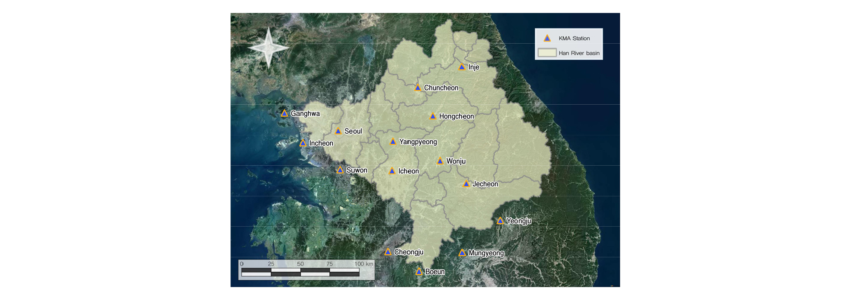Click the KMA Station legend triangle symbol
The width and height of the screenshot is (868, 298).
tap(547, 38)
